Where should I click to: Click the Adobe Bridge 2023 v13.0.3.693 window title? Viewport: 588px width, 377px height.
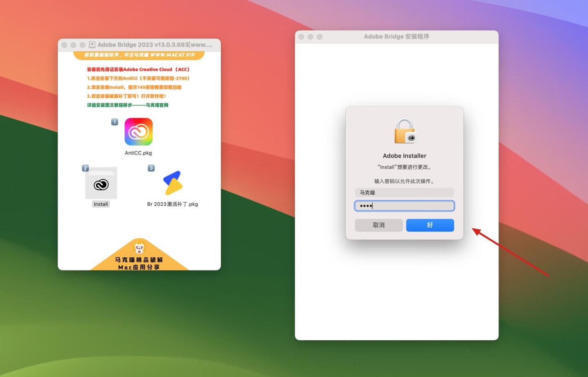pos(155,45)
